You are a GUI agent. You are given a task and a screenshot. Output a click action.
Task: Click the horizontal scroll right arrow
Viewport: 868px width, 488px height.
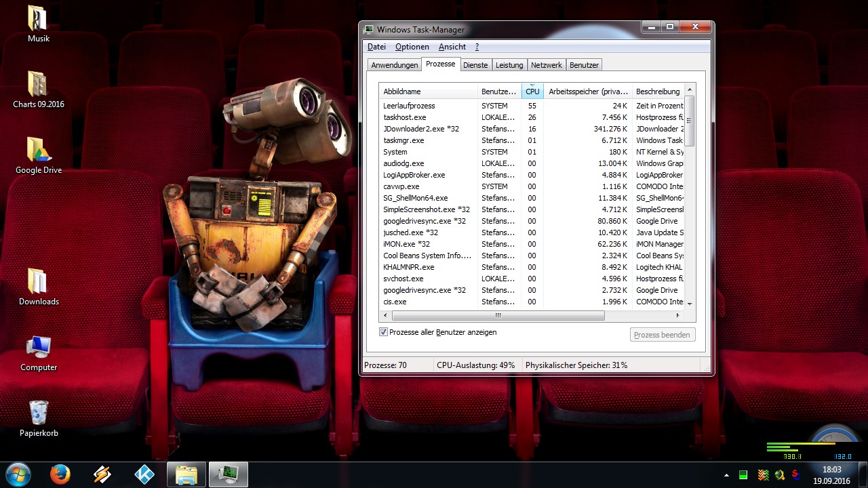pos(679,315)
